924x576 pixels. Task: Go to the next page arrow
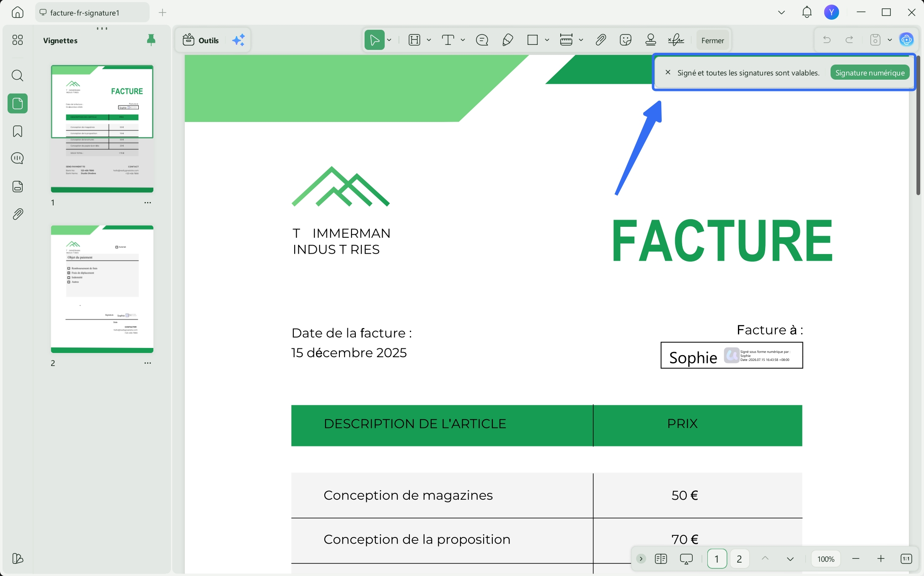click(x=790, y=559)
